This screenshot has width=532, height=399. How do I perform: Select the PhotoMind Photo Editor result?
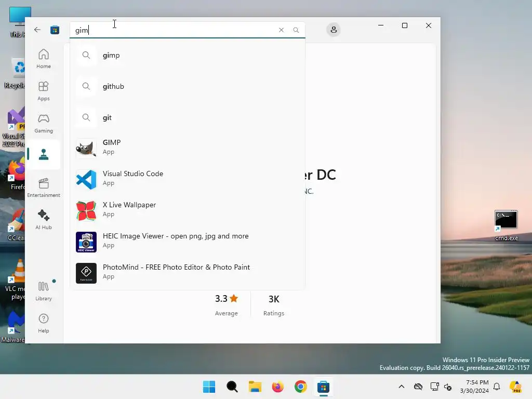pyautogui.click(x=187, y=273)
